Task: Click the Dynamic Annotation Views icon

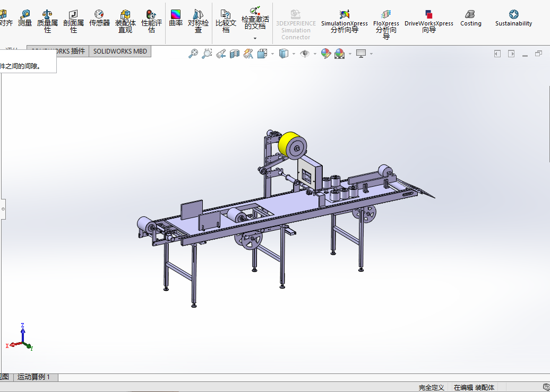Action: point(248,54)
